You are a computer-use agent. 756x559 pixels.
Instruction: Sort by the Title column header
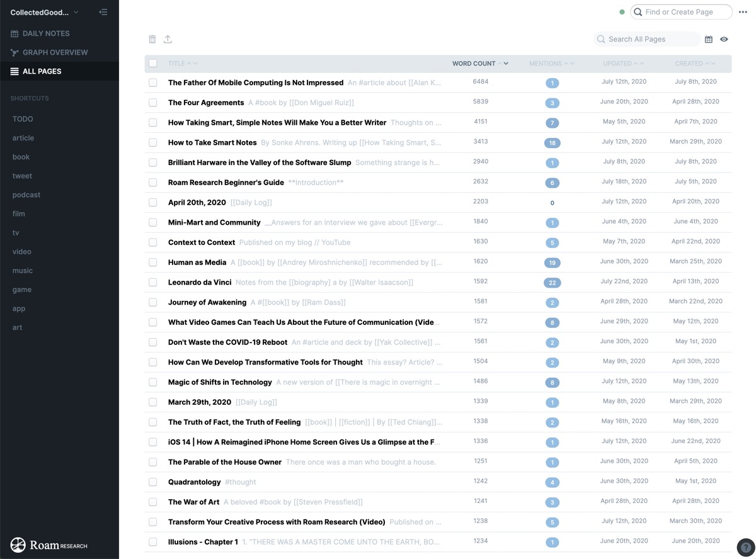(183, 64)
